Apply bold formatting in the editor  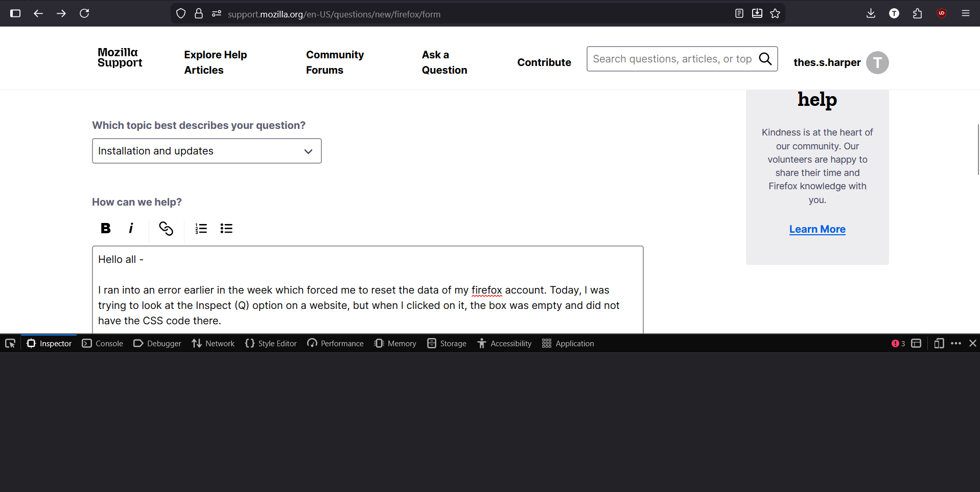(x=106, y=228)
